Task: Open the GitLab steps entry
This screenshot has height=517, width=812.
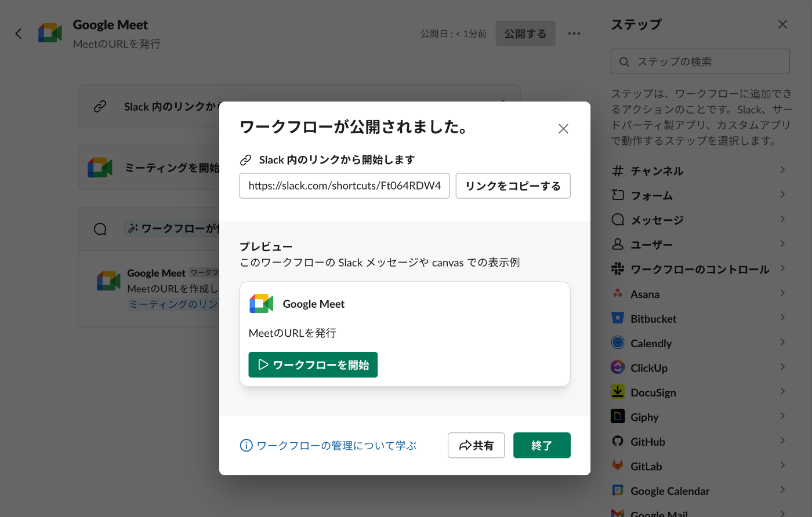Action: click(700, 466)
